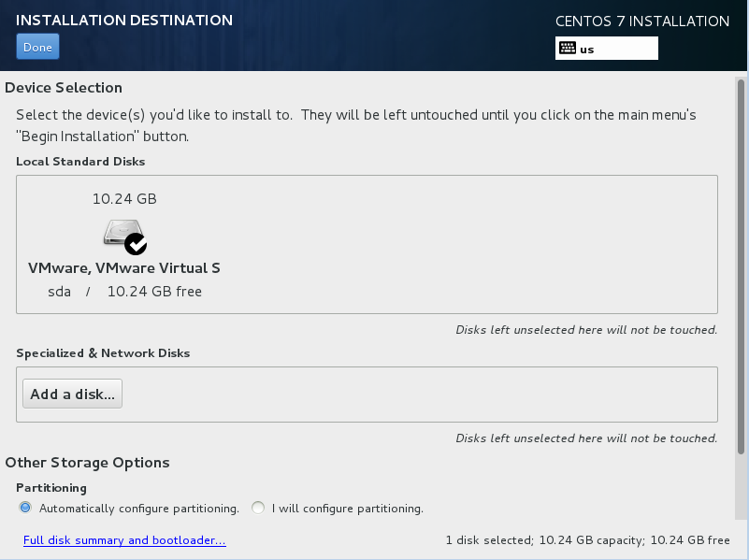The image size is (749, 560).
Task: Click the 'INSTALLATION DESTINATION' header
Action: click(x=123, y=20)
